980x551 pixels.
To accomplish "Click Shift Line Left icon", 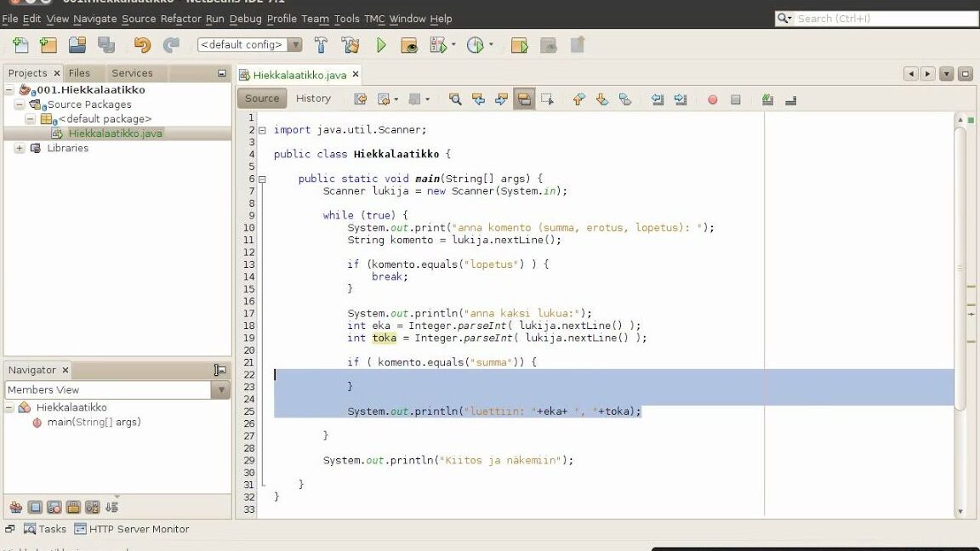I will point(658,99).
